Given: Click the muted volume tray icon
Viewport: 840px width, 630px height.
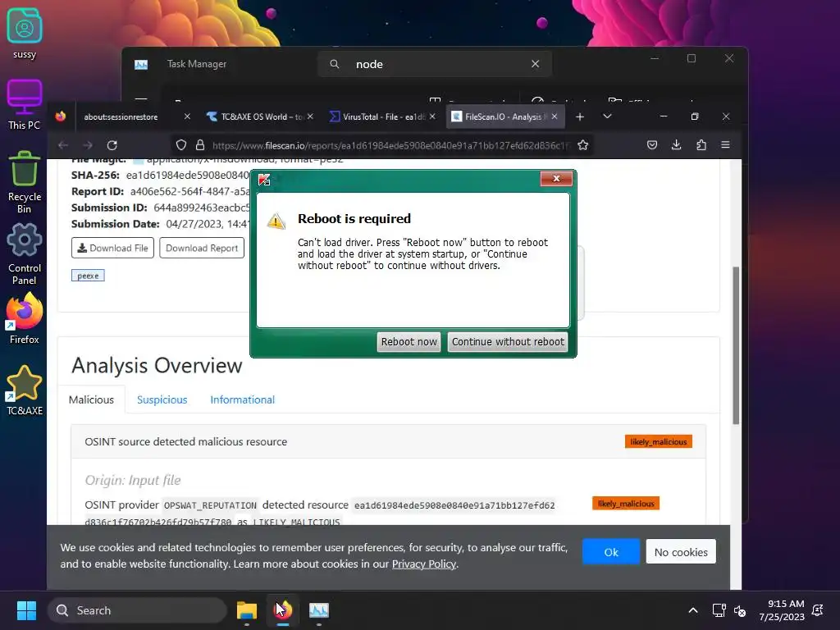Looking at the screenshot, I should coord(740,610).
